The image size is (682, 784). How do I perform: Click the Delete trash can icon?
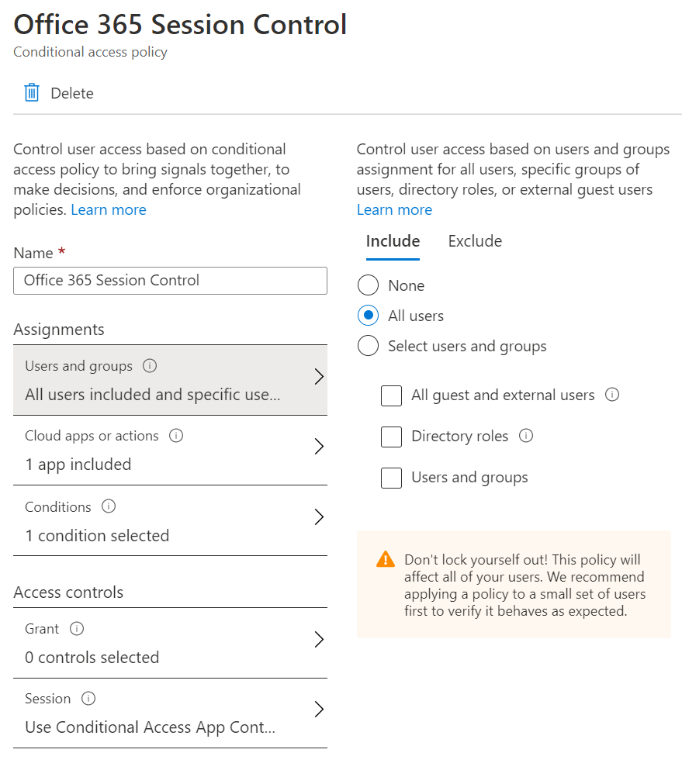(x=32, y=93)
